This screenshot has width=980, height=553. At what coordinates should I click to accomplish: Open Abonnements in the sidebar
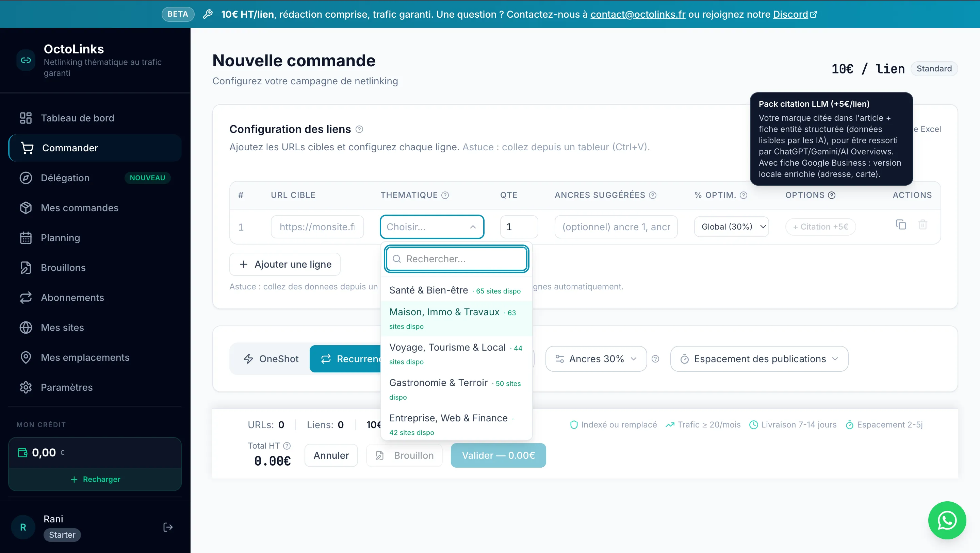[95, 298]
